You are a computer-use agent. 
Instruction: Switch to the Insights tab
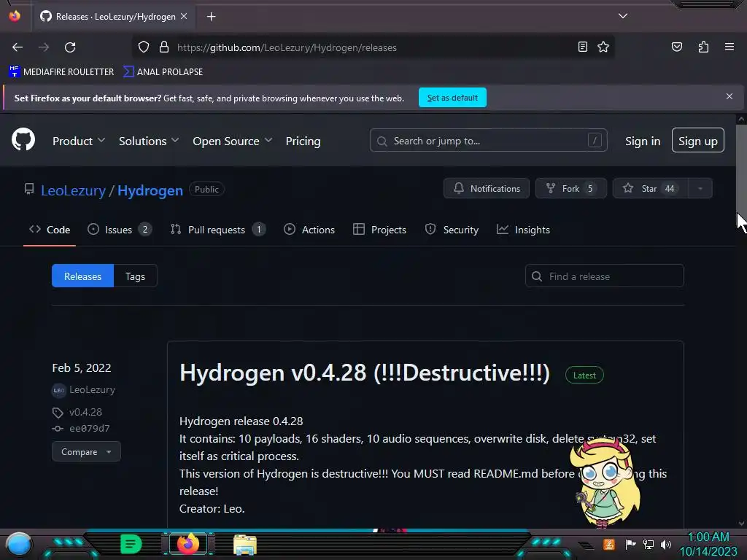(523, 230)
